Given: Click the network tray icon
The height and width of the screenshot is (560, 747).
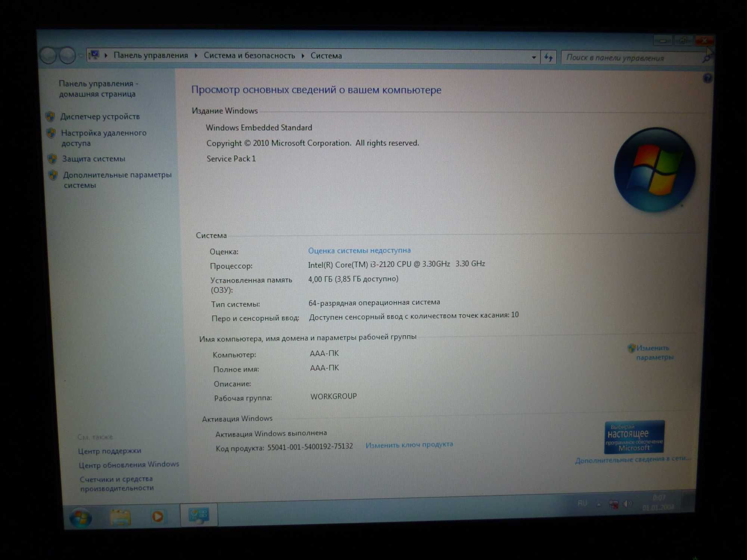Looking at the screenshot, I should pos(613,504).
